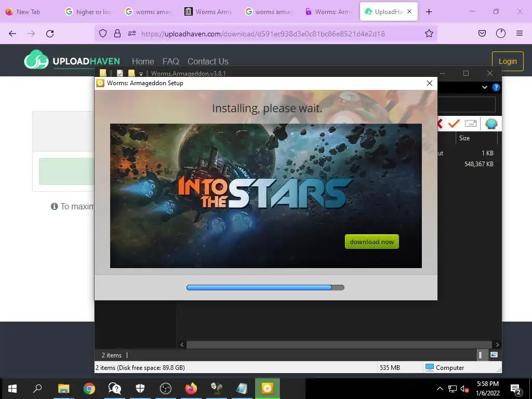Image resolution: width=532 pixels, height=399 pixels.
Task: Reload the UploadHaven page
Action: coord(50,33)
